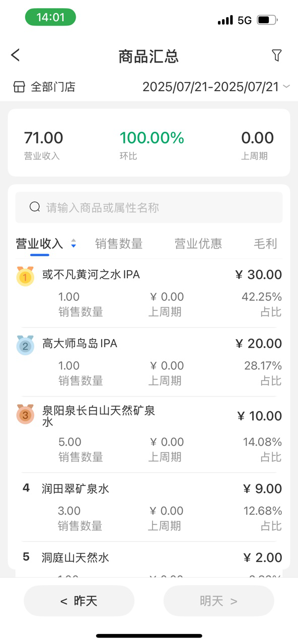Open the 润田翠矿泉水 product row
This screenshot has height=644, width=298.
[149, 507]
